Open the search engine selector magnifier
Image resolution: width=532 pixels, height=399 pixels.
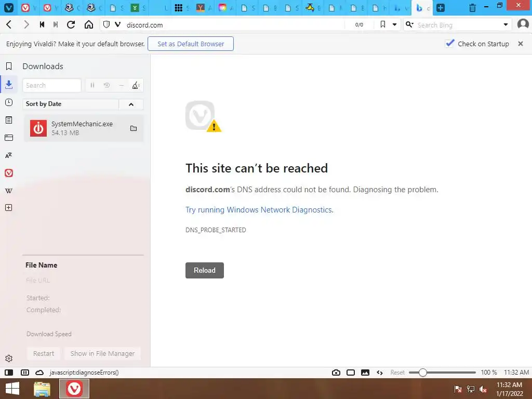(x=409, y=24)
